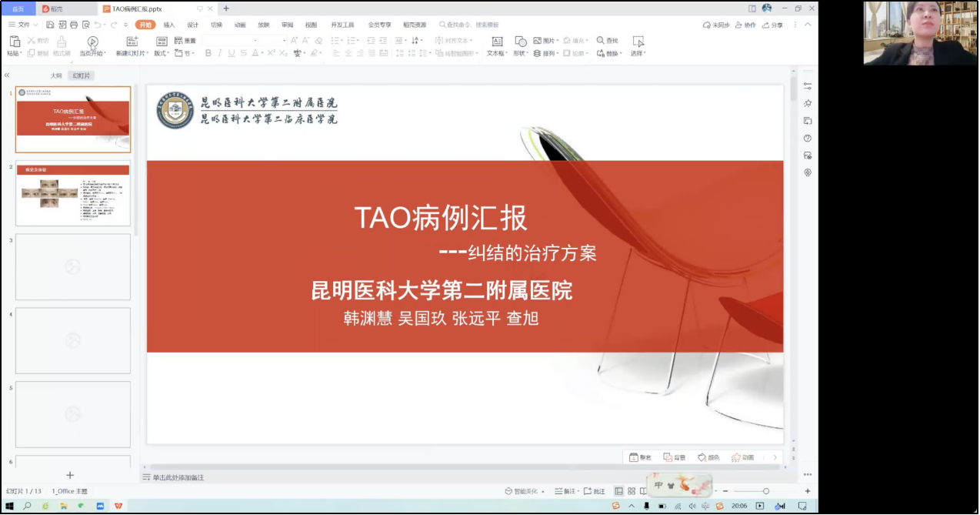980x515 pixels.
Task: Toggle the Notes (备注) pane
Action: (565, 491)
